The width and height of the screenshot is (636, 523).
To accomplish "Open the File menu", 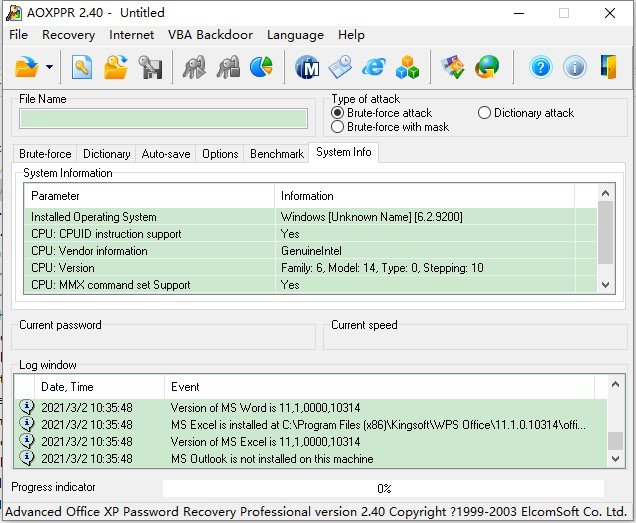I will 18,35.
